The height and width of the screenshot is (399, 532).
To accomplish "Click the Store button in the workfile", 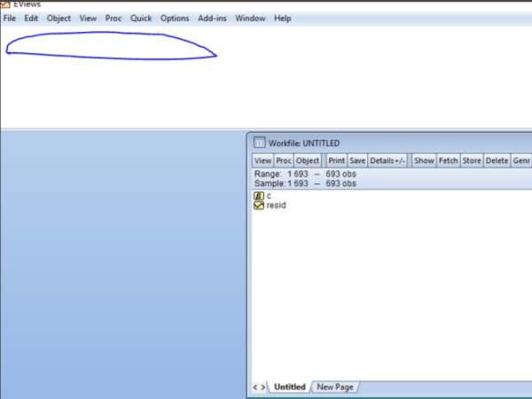I will pos(472,160).
